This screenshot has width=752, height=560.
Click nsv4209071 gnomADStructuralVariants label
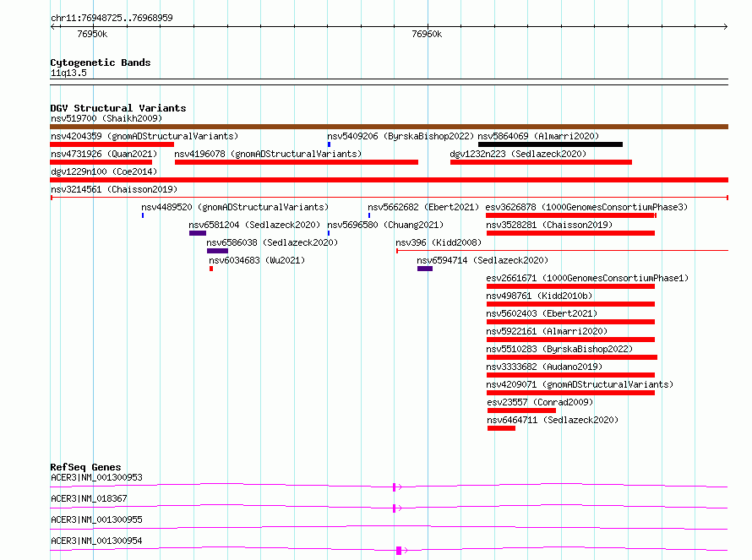point(580,384)
